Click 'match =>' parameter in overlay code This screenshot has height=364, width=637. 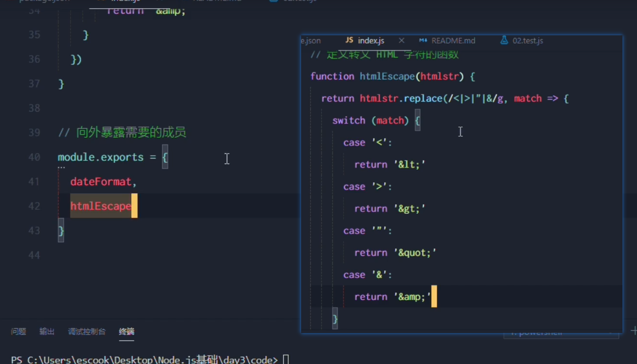pos(536,99)
